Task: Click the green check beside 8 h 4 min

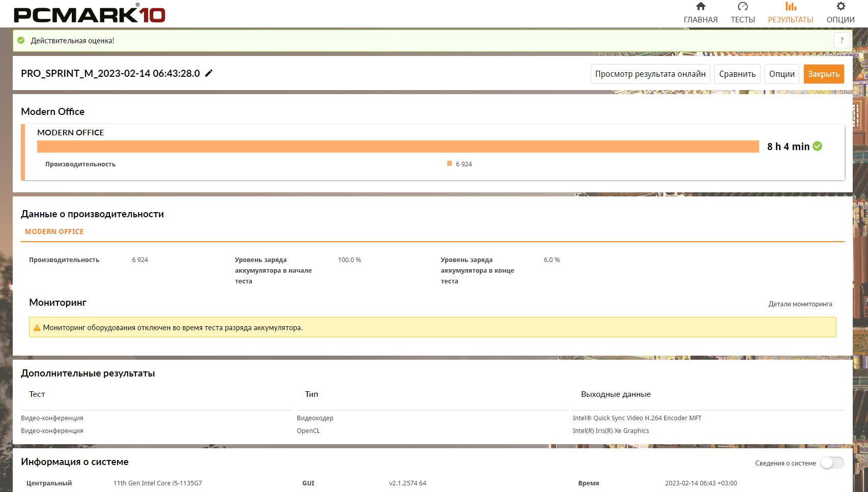Action: tap(818, 146)
